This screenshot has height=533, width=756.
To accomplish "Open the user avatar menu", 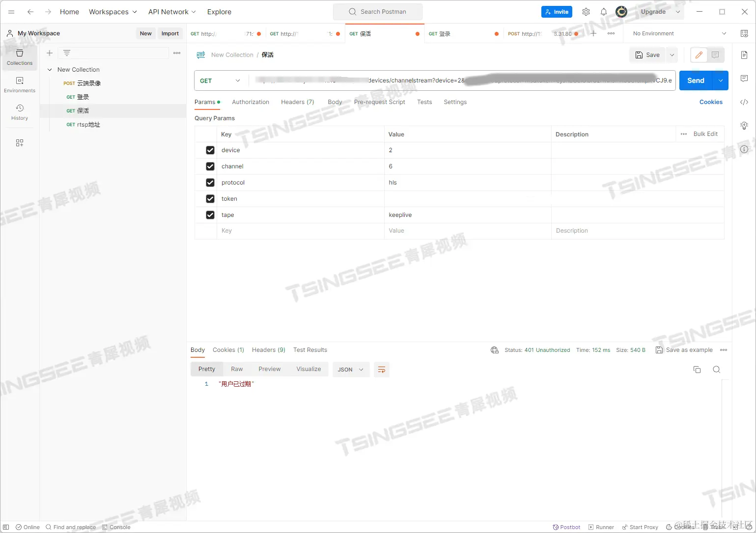I will click(x=621, y=12).
